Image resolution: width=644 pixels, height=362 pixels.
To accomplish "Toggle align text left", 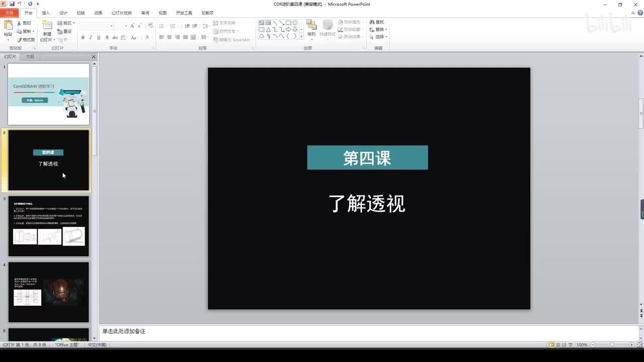I will tap(162, 38).
